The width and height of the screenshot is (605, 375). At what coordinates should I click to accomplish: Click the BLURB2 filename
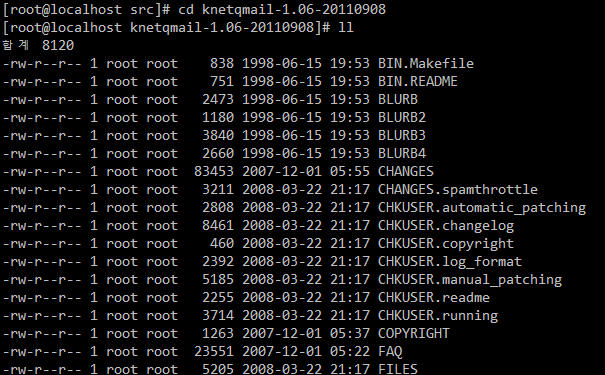[x=402, y=117]
